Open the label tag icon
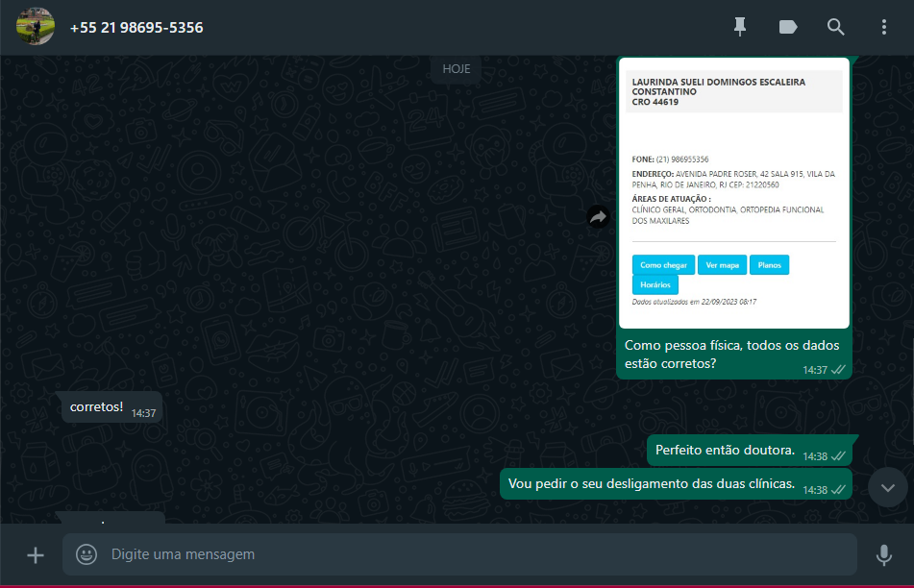 point(787,27)
